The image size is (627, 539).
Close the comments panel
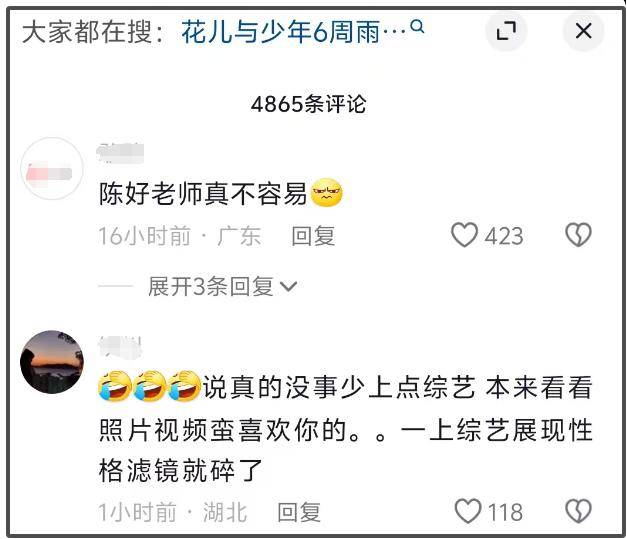583,31
